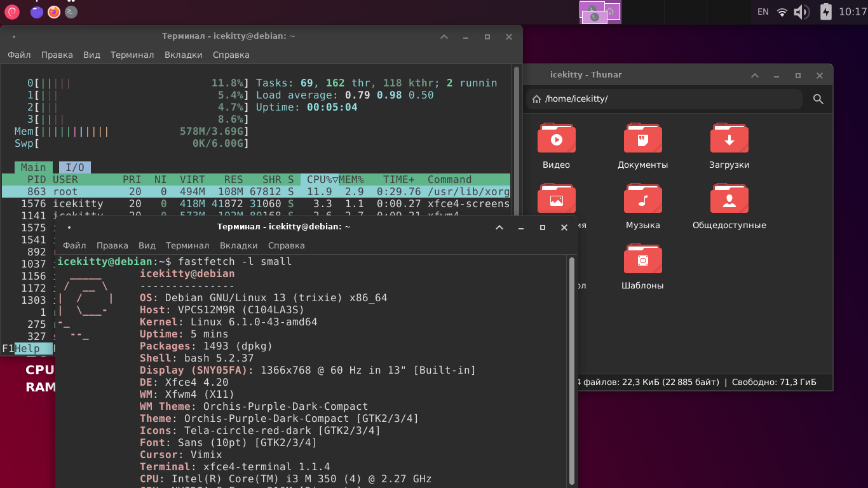Open Вкладки menu in the back terminal
Viewport: 868px width, 488px height.
183,55
